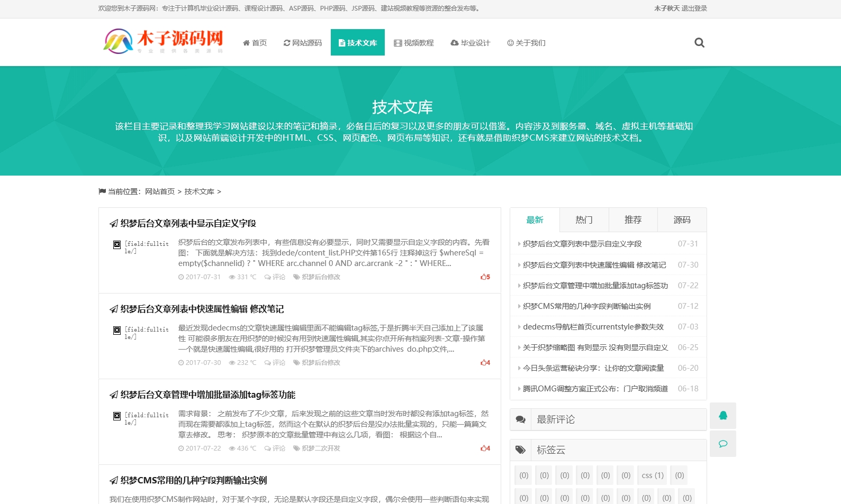841x504 pixels.
Task: Click 网站首页 breadcrumb link
Action: [x=160, y=191]
